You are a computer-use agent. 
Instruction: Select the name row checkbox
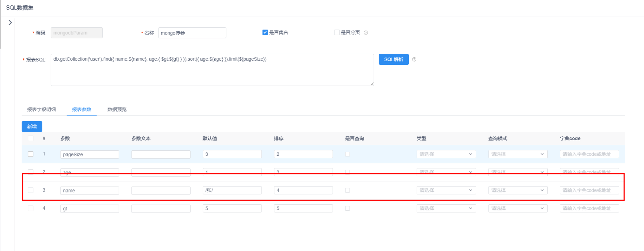[31, 190]
